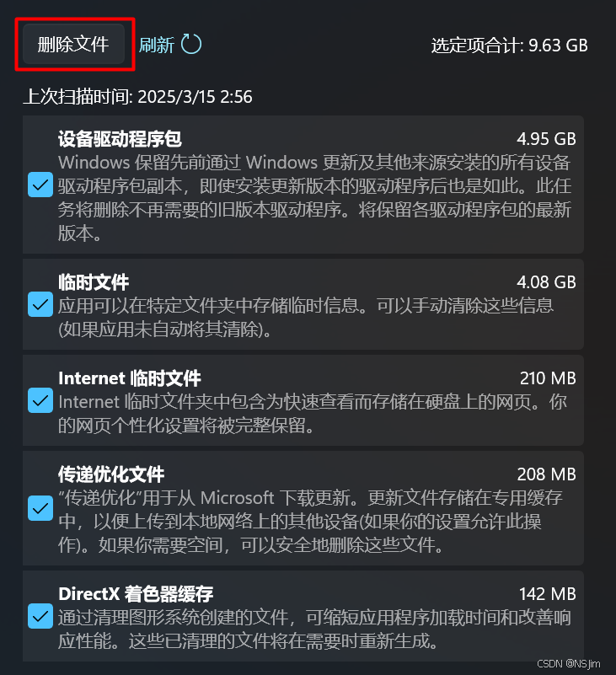Click the 选定项合计 9.63 GB total text
The height and width of the screenshot is (675, 616).
(509, 46)
